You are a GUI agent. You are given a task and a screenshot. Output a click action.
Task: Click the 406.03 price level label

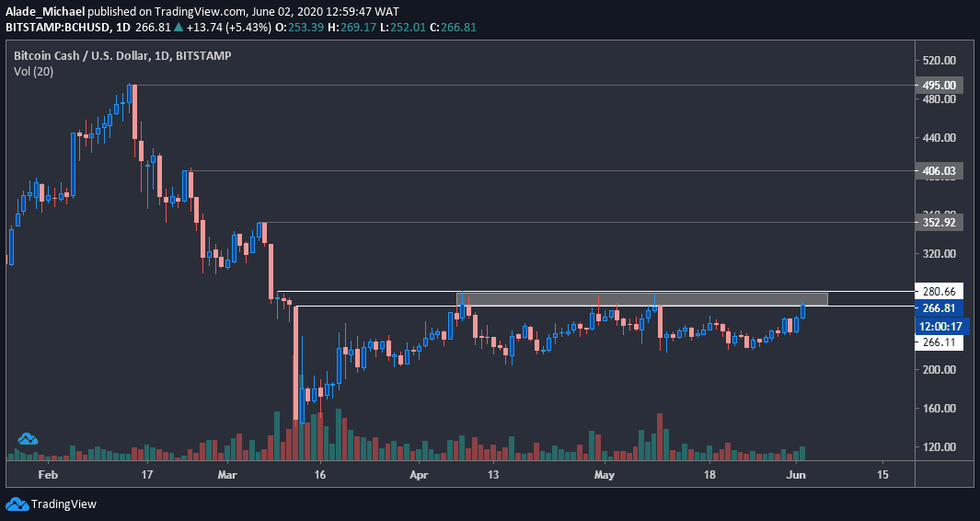click(938, 170)
